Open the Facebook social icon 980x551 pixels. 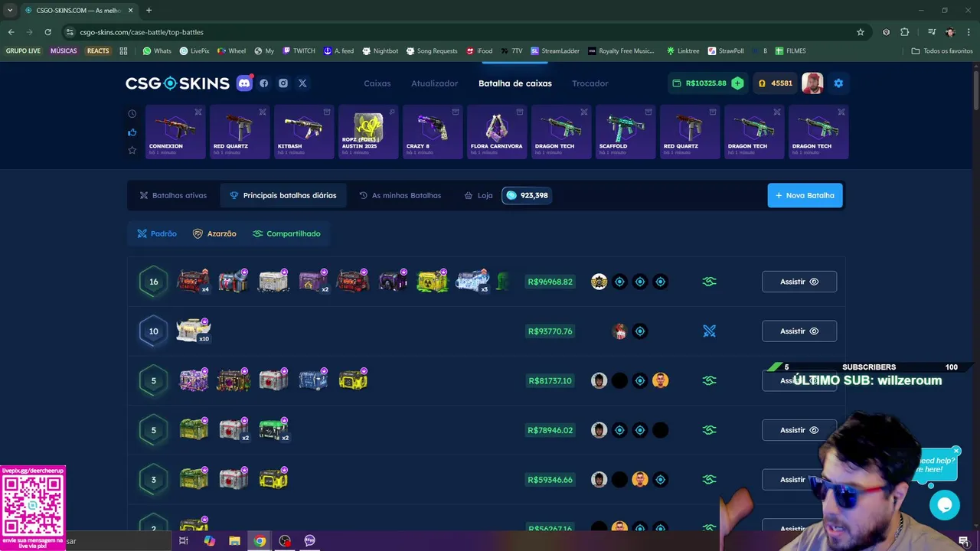264,83
